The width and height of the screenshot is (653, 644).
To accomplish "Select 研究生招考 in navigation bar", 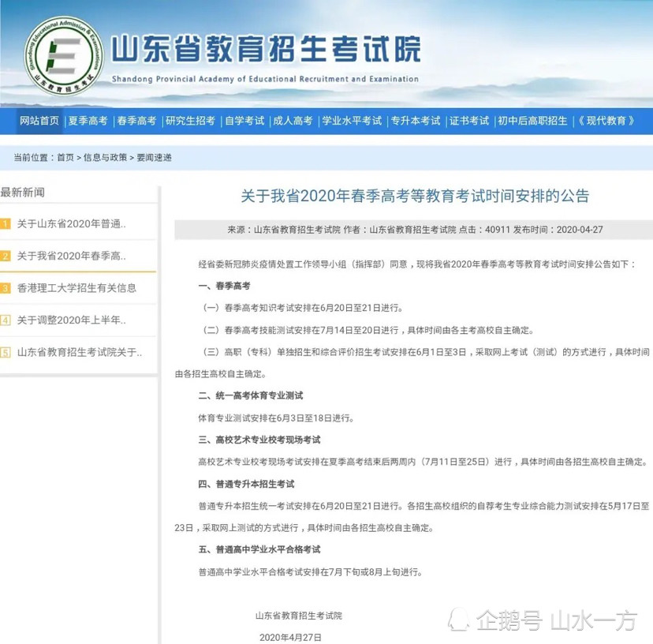I will (x=190, y=121).
